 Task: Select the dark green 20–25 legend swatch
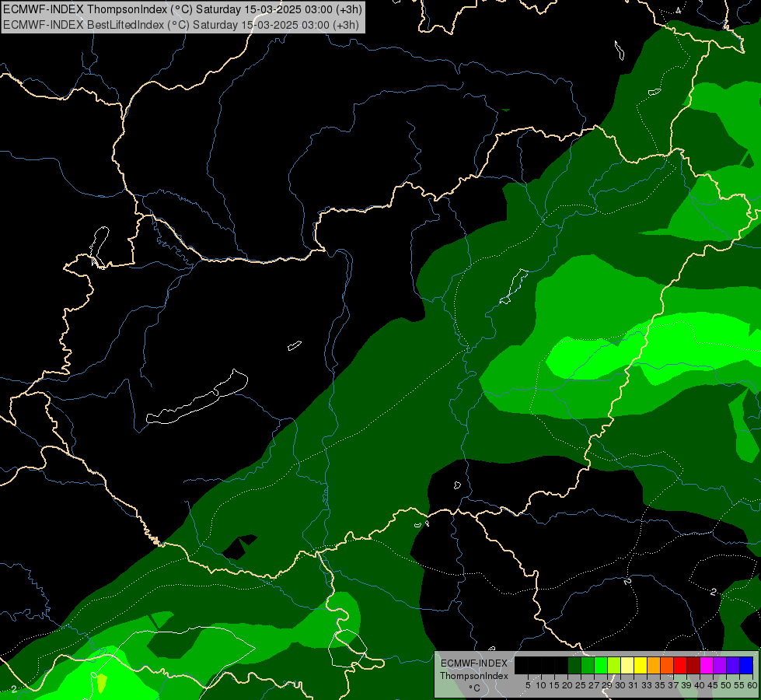574,665
